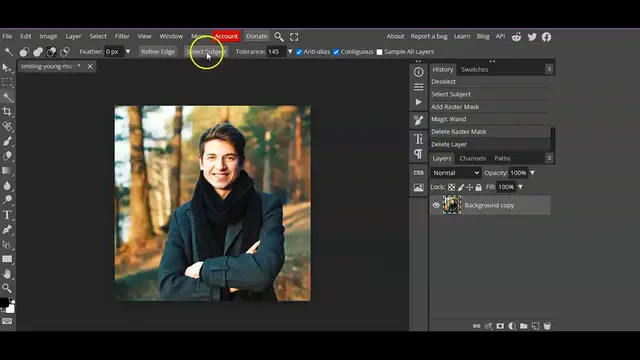Viewport: 640px width, 360px height.
Task: Open the Brush settings side panel icon
Action: click(418, 120)
